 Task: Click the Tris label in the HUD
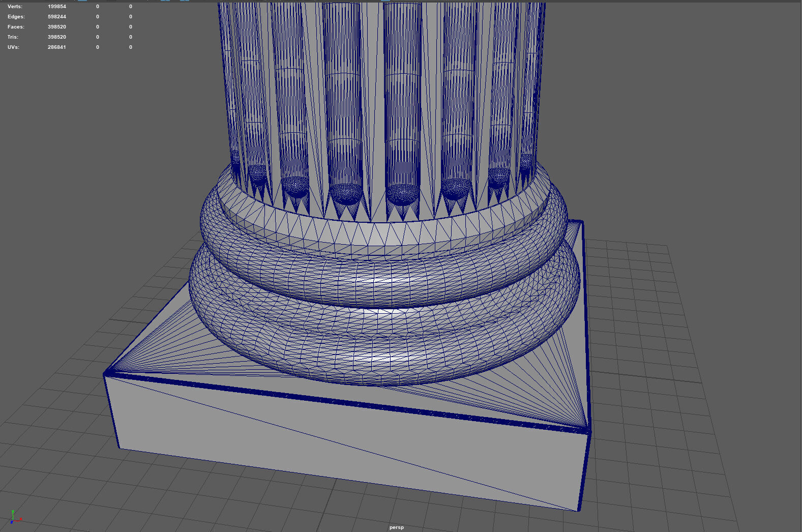click(13, 37)
